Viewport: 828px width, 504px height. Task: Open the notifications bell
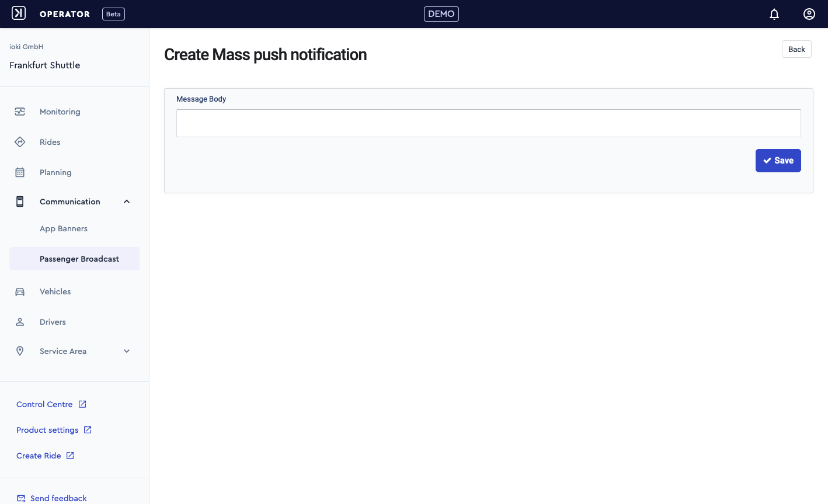(774, 14)
